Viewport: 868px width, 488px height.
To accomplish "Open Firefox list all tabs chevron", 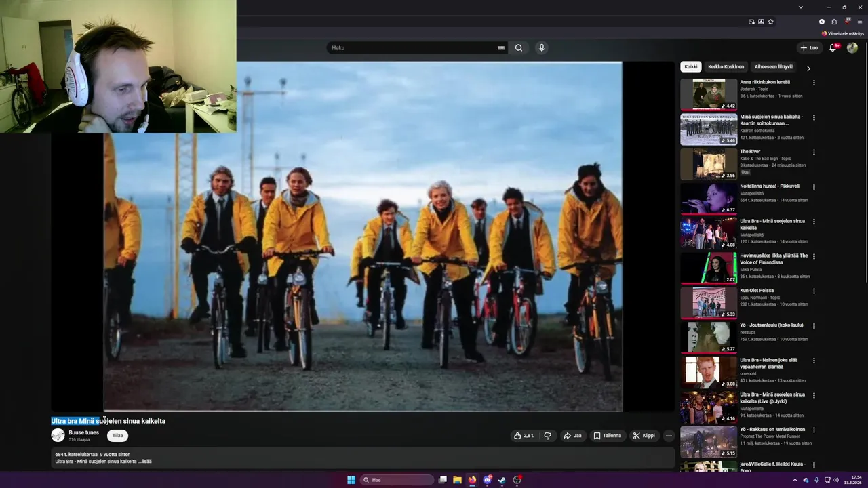I will (x=801, y=7).
